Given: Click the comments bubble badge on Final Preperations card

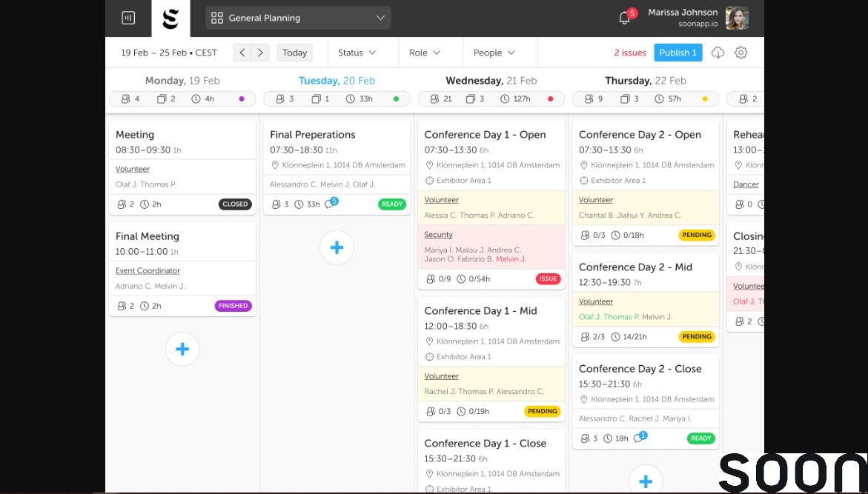Looking at the screenshot, I should [x=331, y=203].
